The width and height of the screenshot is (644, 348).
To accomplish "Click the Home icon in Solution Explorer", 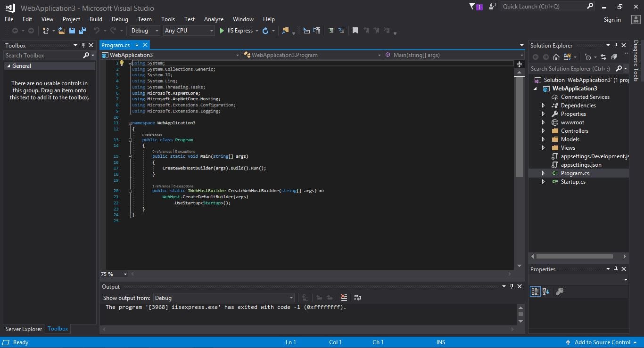I will 556,57.
